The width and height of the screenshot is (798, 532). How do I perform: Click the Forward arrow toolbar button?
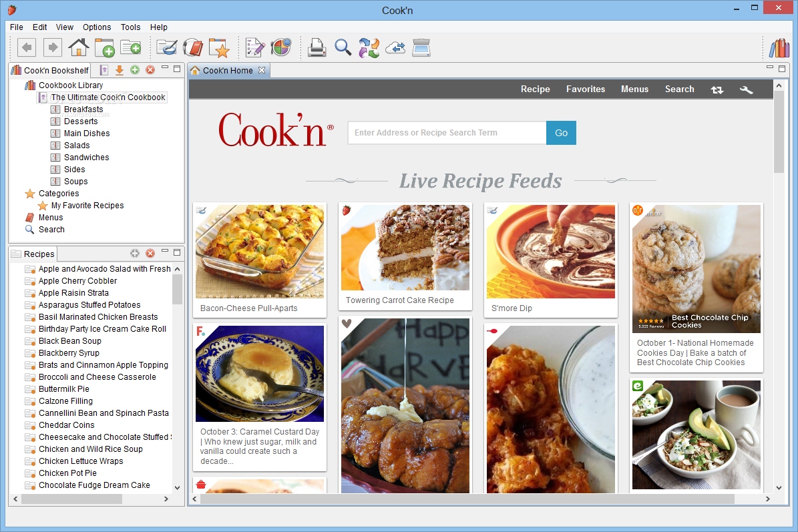click(x=52, y=48)
